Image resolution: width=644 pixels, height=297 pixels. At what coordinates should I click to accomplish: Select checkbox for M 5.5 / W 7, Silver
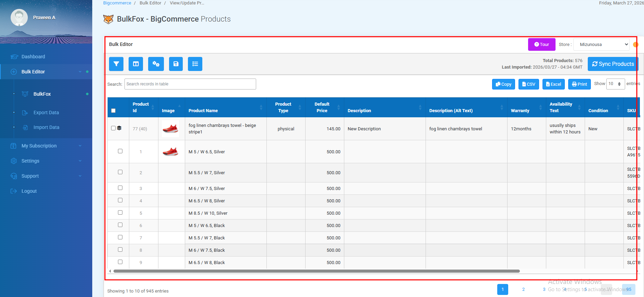click(120, 172)
